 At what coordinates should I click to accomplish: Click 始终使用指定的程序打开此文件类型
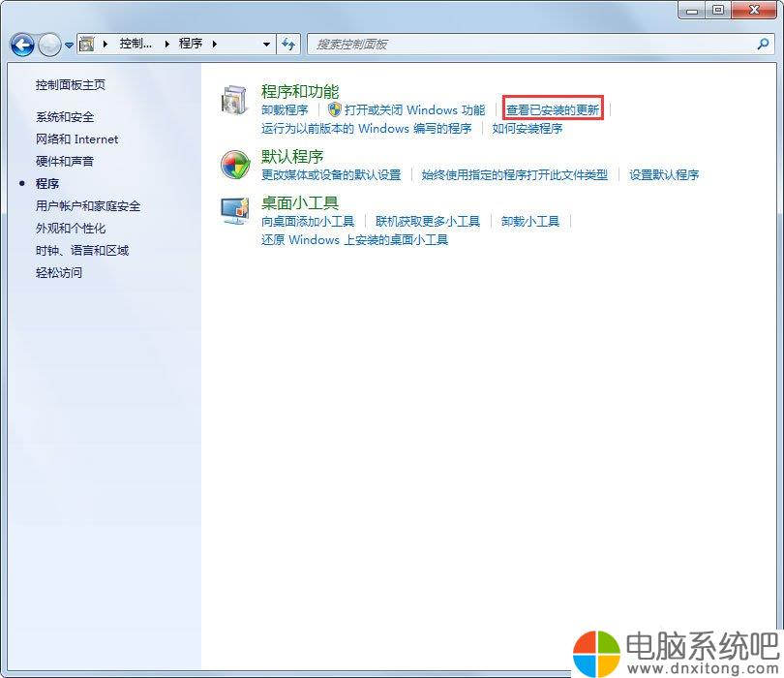pos(515,174)
